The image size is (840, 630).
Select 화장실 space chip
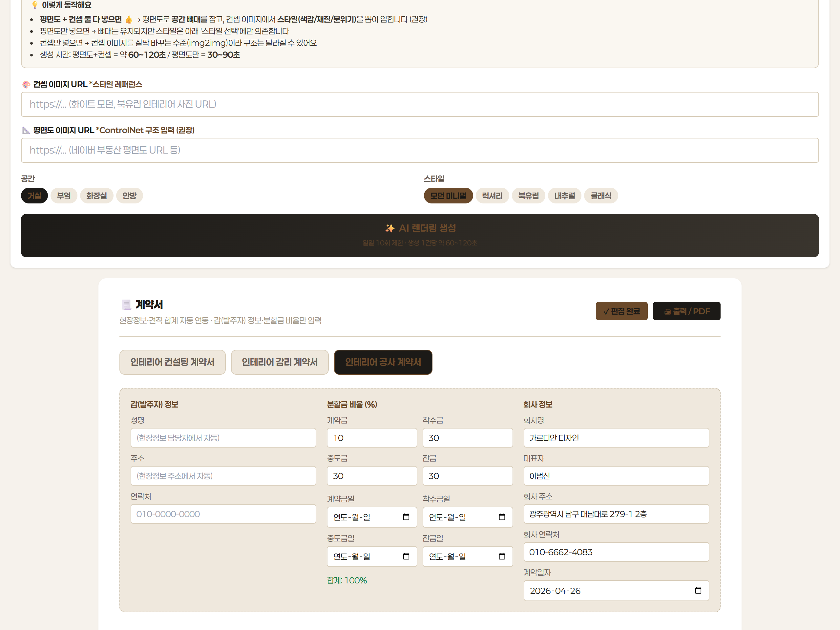point(96,196)
